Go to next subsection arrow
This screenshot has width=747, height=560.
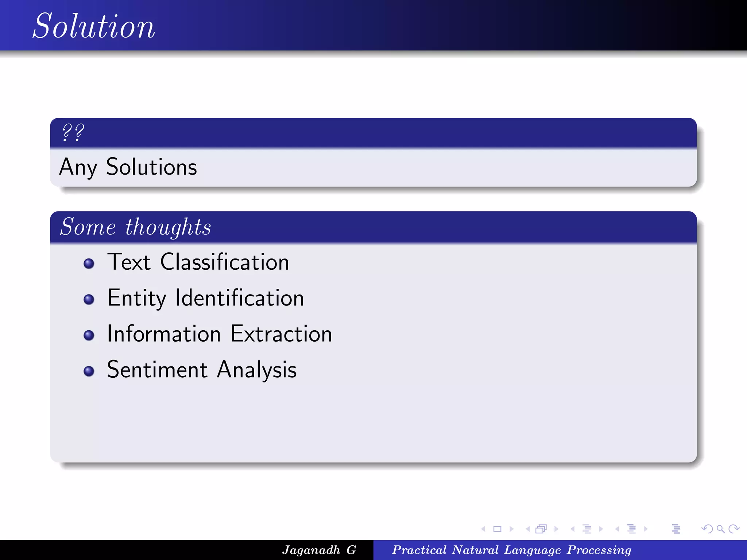tap(601, 529)
